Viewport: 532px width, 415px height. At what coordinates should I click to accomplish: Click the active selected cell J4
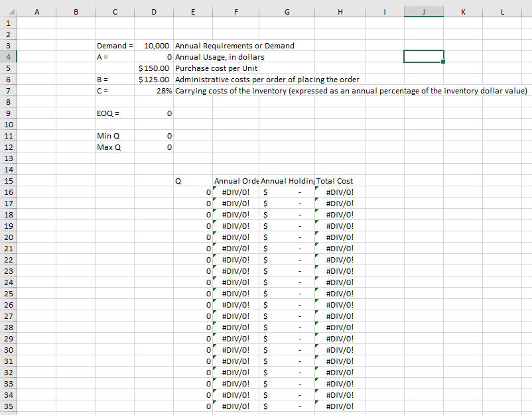click(x=424, y=56)
